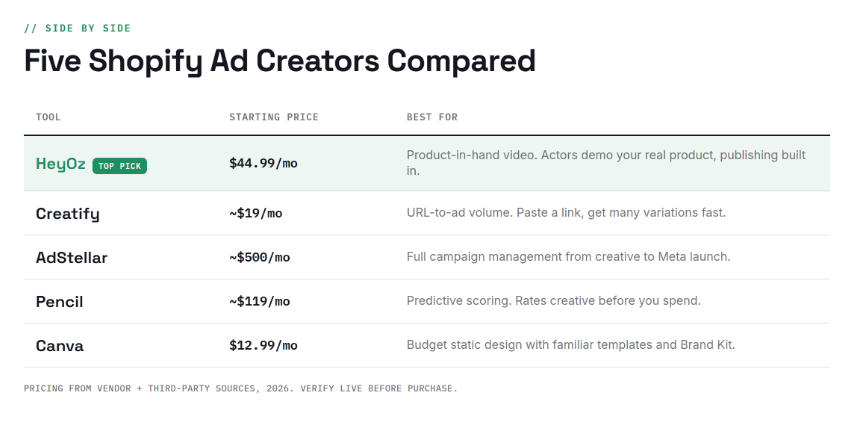Click the $12.99/mo Canva price
Viewport: 855px width, 435px height.
coord(263,346)
